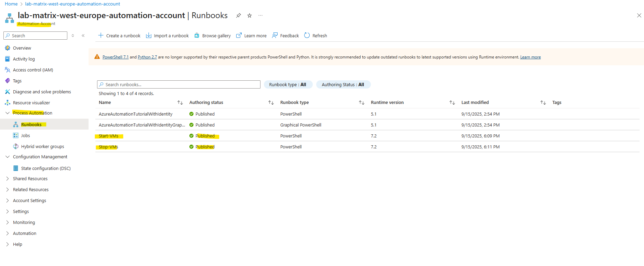Click Learn more in toolbar
Image resolution: width=644 pixels, height=266 pixels.
[x=251, y=36]
